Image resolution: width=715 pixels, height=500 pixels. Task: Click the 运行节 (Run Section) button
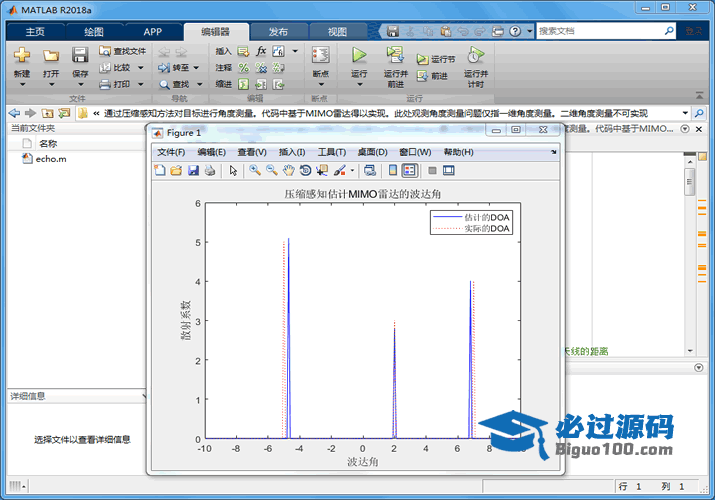pos(436,60)
